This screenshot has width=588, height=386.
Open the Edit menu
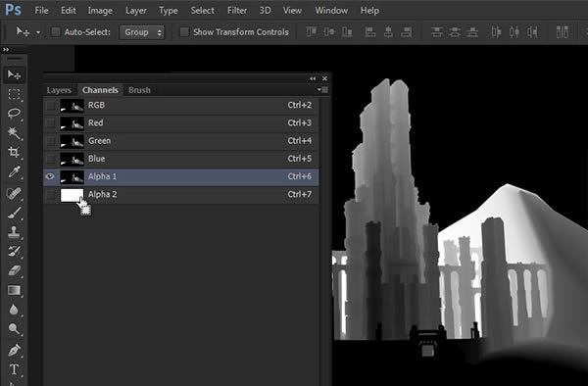pos(69,11)
